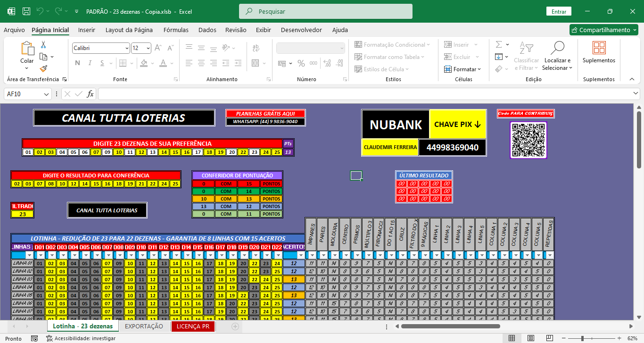Screen dimensions: 644x343
Task: Click the Insert Function fx icon
Action: pyautogui.click(x=90, y=94)
